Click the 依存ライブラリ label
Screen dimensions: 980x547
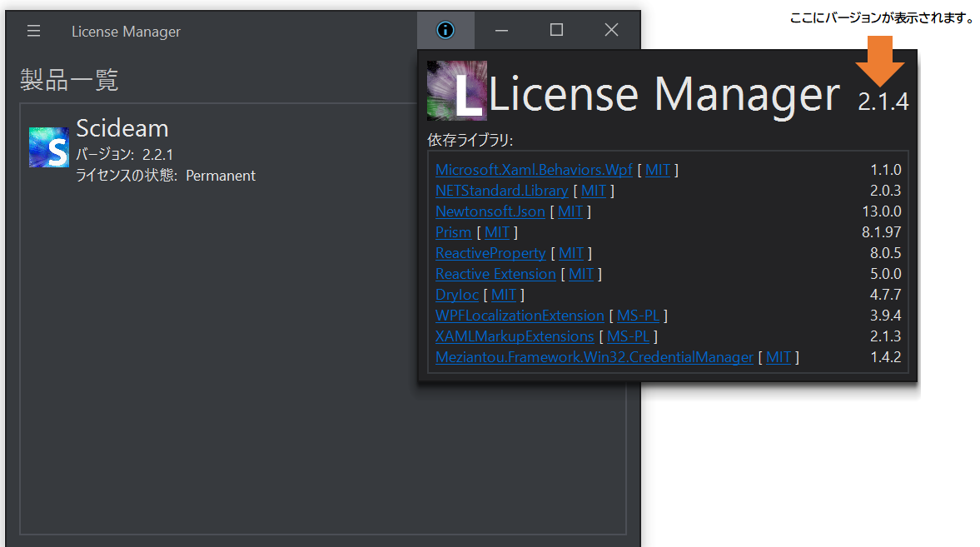tap(470, 140)
